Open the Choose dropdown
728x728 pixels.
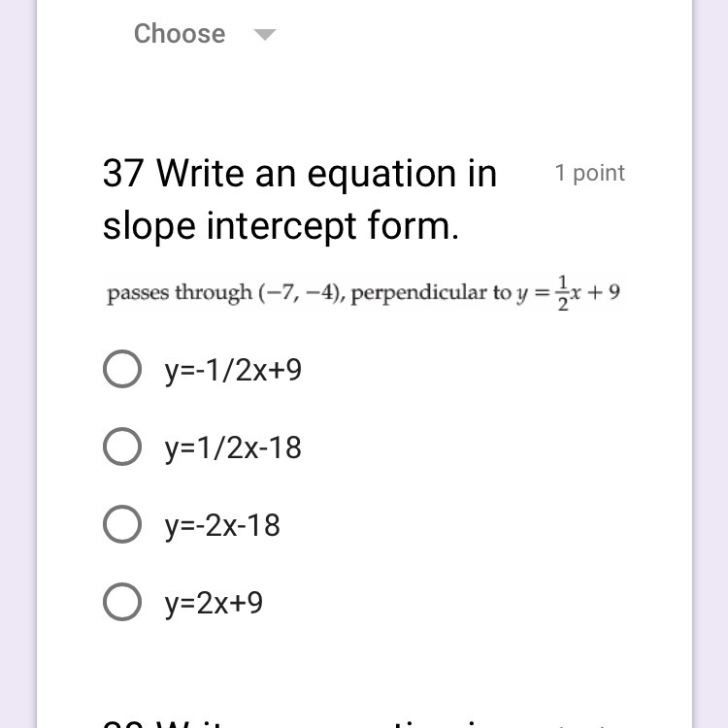180,34
